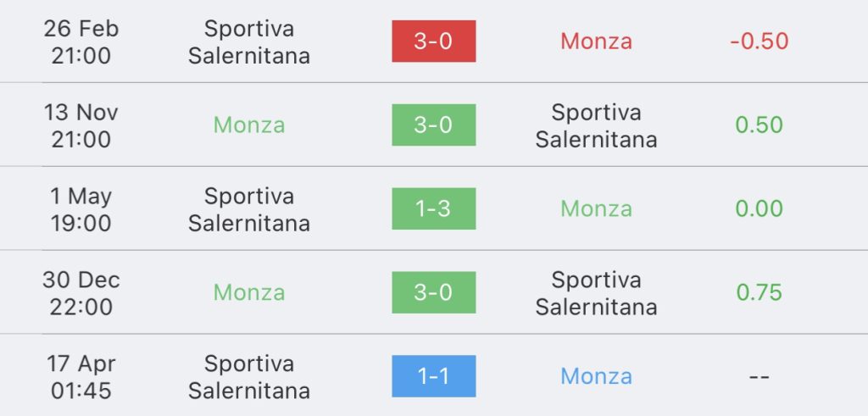The width and height of the screenshot is (868, 416).
Task: Select the 13 Nov 3-0 score badge
Action: (433, 125)
